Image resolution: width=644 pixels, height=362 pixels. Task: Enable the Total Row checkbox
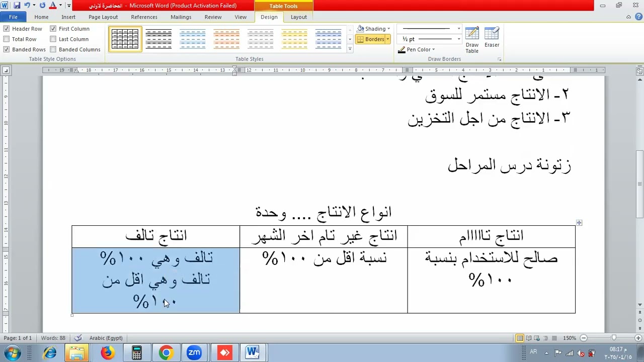point(7,39)
